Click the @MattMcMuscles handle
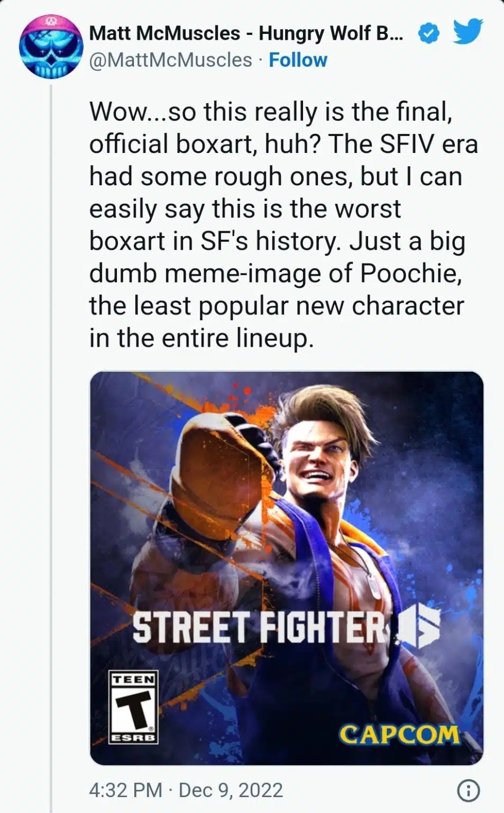Screen dimensions: 504x813 [x=170, y=60]
